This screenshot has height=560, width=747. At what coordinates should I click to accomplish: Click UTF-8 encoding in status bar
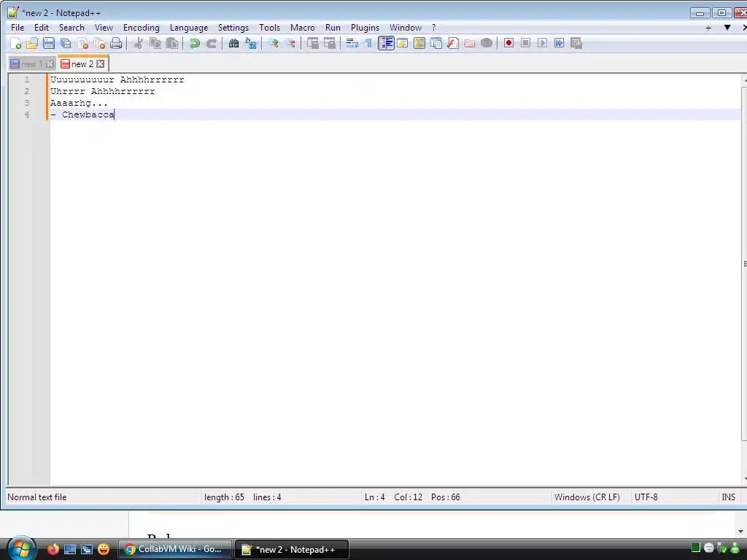pyautogui.click(x=646, y=497)
